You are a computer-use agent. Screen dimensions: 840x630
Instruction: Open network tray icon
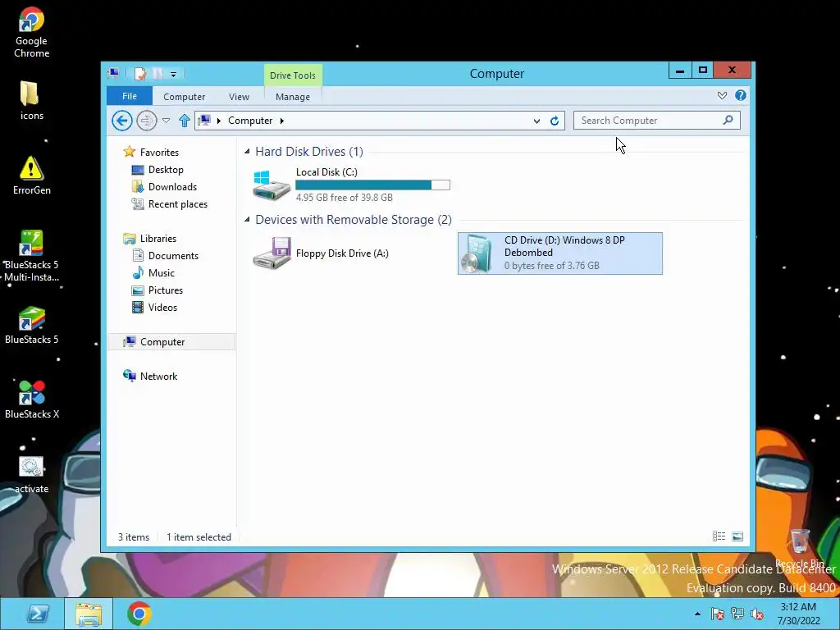(737, 614)
